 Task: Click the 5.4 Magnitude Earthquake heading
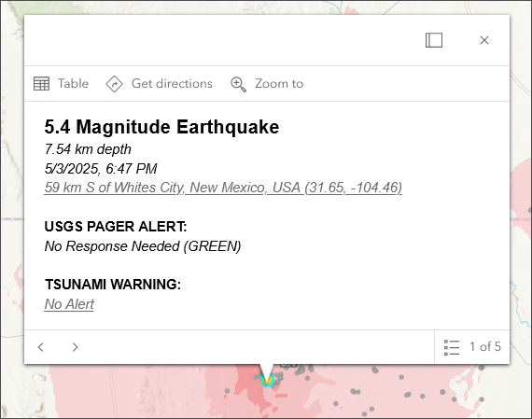click(x=161, y=127)
